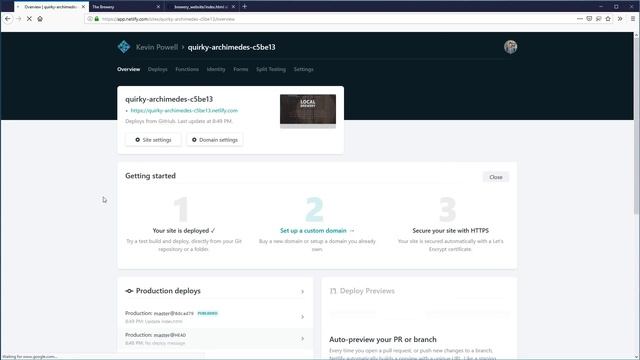Click the padlock in the address bar
The width and height of the screenshot is (640, 360).
coord(97,19)
